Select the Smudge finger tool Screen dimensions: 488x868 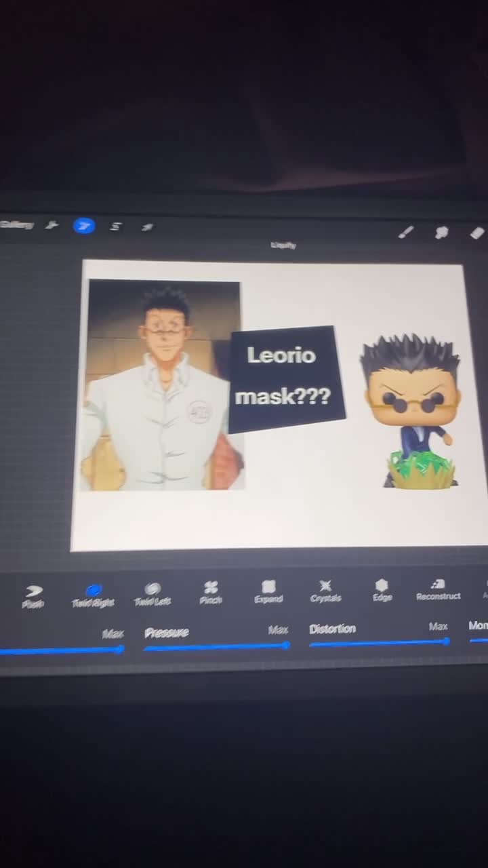[442, 233]
